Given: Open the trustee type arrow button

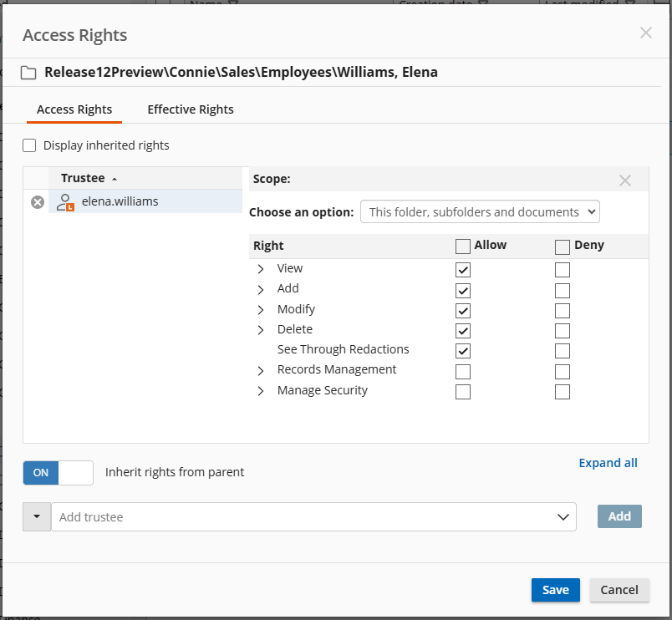Looking at the screenshot, I should [37, 517].
